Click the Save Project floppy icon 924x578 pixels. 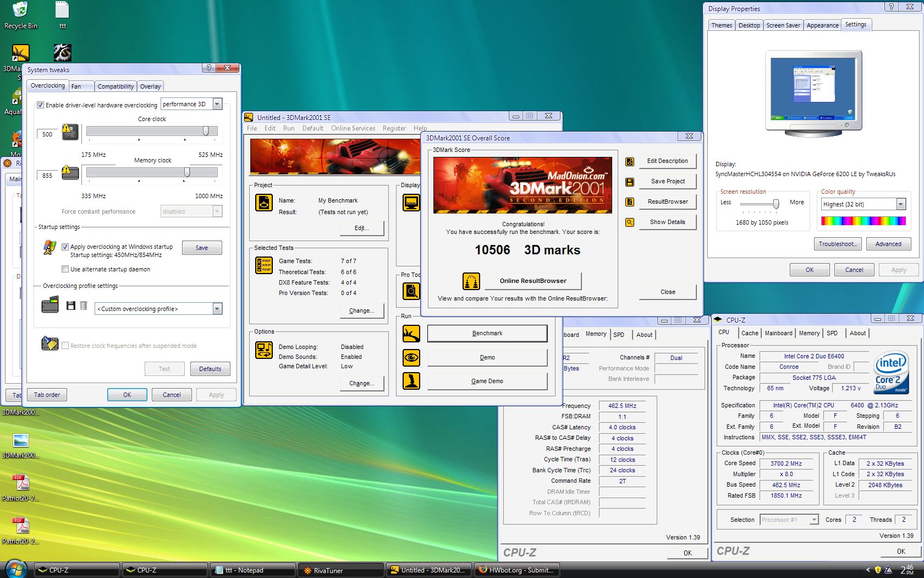[630, 182]
